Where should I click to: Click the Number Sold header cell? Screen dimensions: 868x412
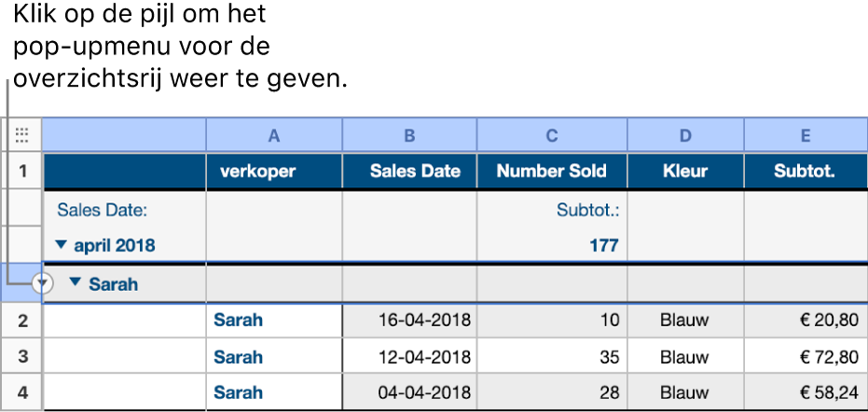pyautogui.click(x=552, y=172)
